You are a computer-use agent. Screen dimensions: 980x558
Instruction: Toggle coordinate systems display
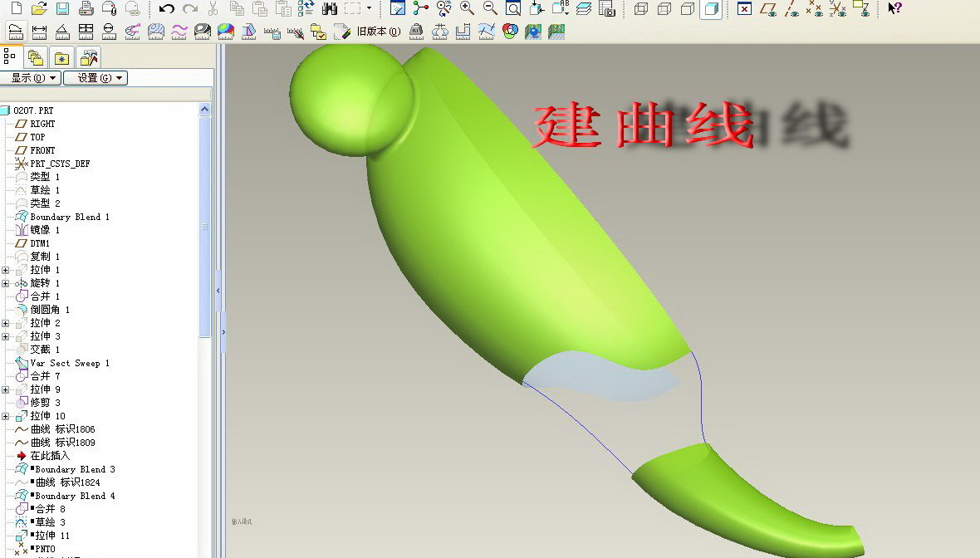point(838,9)
